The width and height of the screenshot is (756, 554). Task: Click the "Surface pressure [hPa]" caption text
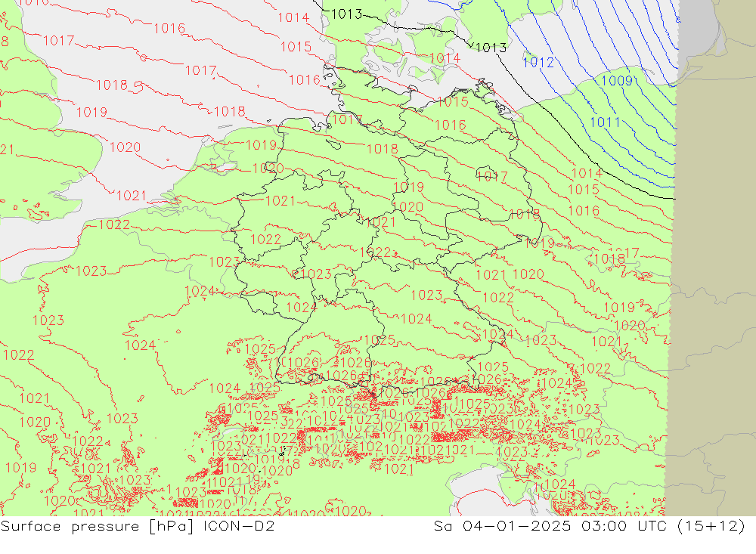(x=98, y=526)
